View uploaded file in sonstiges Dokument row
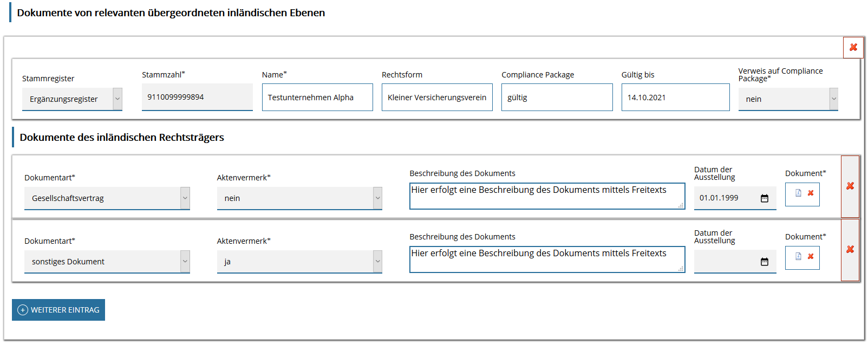 coord(798,257)
